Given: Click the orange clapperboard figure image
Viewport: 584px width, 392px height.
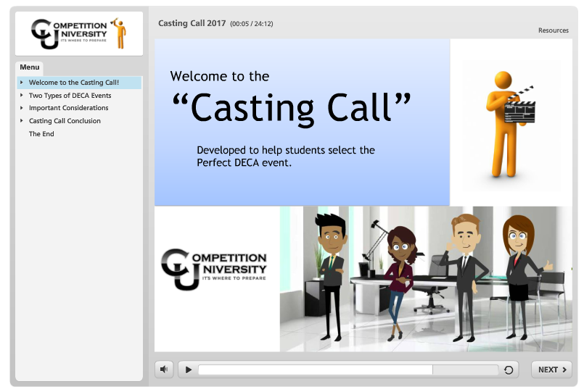Looking at the screenshot, I should coord(511,125).
